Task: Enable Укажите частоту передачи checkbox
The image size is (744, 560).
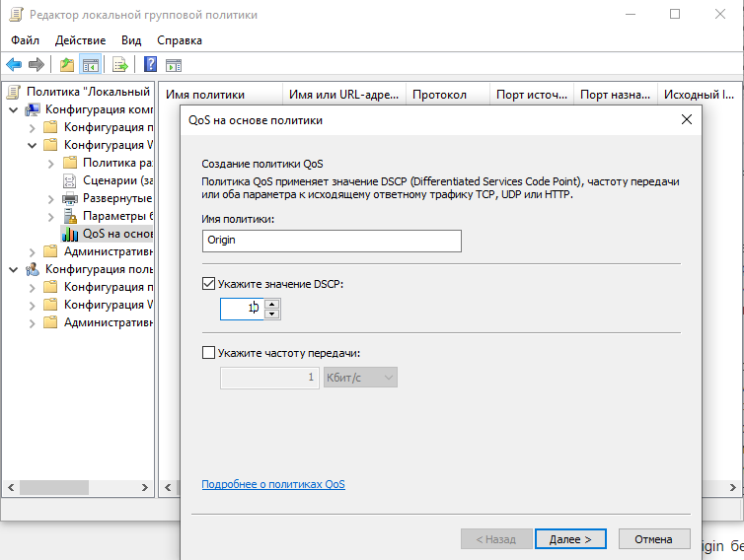Action: tap(208, 352)
